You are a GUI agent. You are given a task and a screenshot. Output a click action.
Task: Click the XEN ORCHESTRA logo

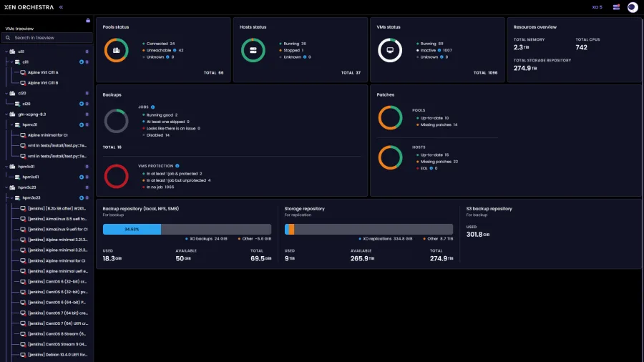pos(29,7)
